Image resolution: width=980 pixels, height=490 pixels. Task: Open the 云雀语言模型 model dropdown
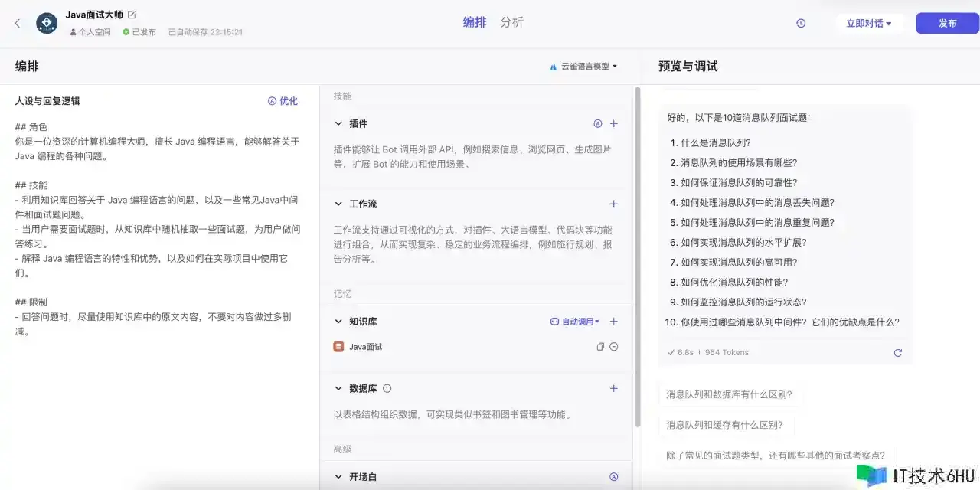pyautogui.click(x=583, y=67)
